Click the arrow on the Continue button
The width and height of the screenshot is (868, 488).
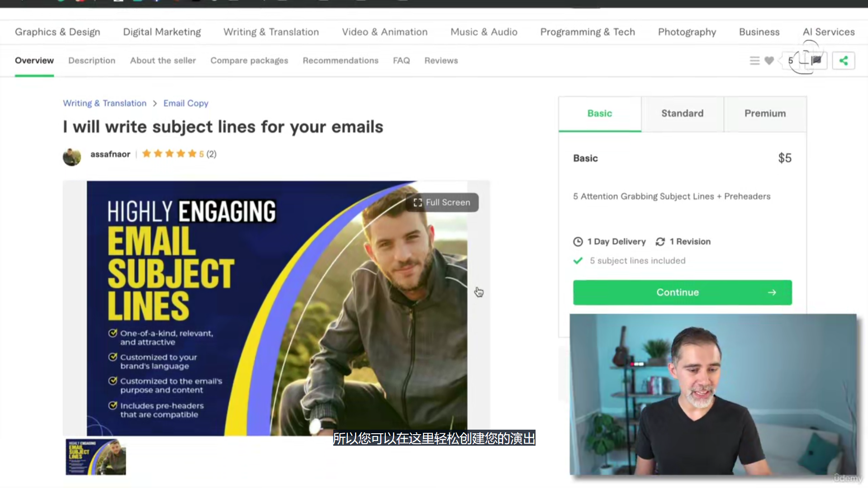pos(772,293)
